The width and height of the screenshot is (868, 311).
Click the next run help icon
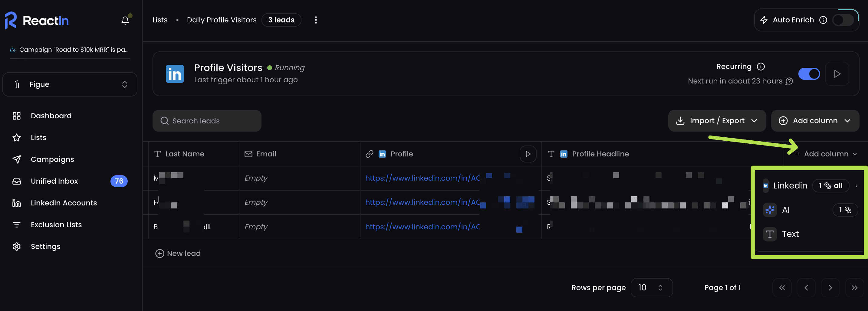(x=789, y=81)
